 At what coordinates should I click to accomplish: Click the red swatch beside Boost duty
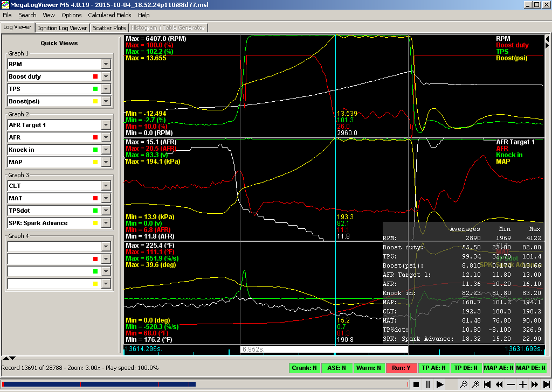pos(95,76)
